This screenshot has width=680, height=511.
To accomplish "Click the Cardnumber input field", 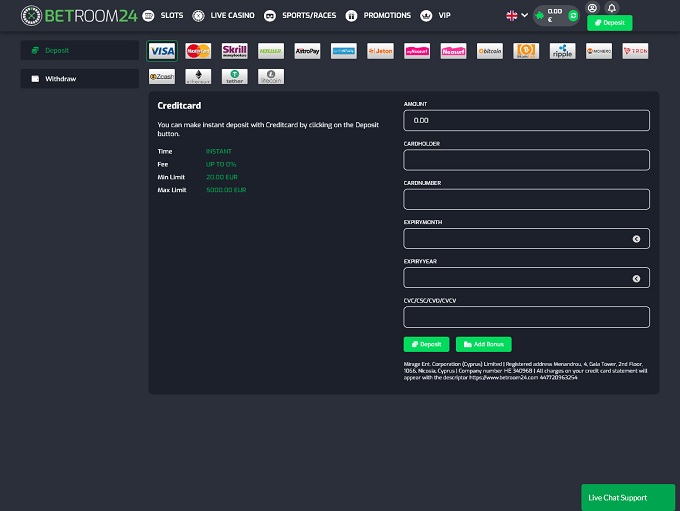I will [x=526, y=199].
